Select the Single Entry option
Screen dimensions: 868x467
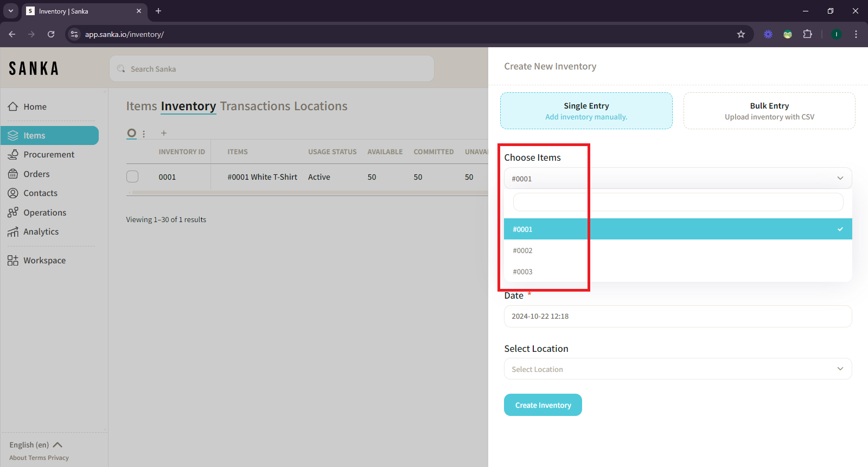[x=586, y=111]
